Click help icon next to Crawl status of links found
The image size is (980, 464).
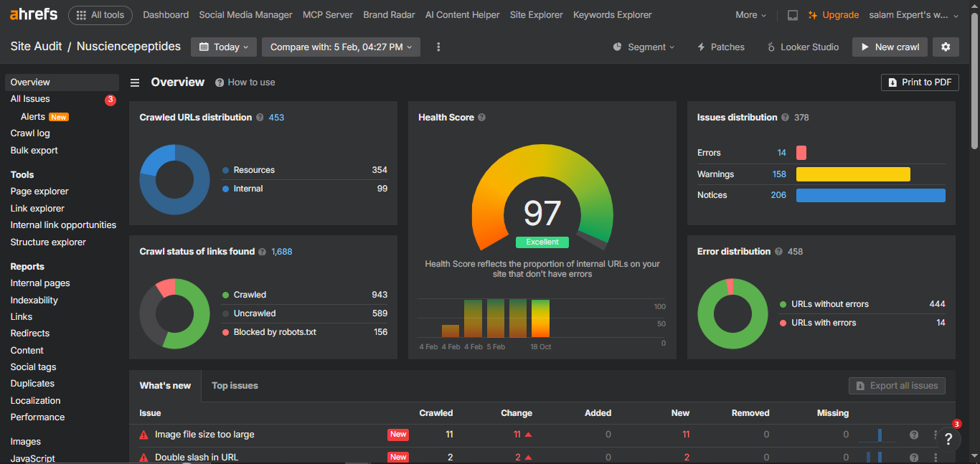[262, 252]
